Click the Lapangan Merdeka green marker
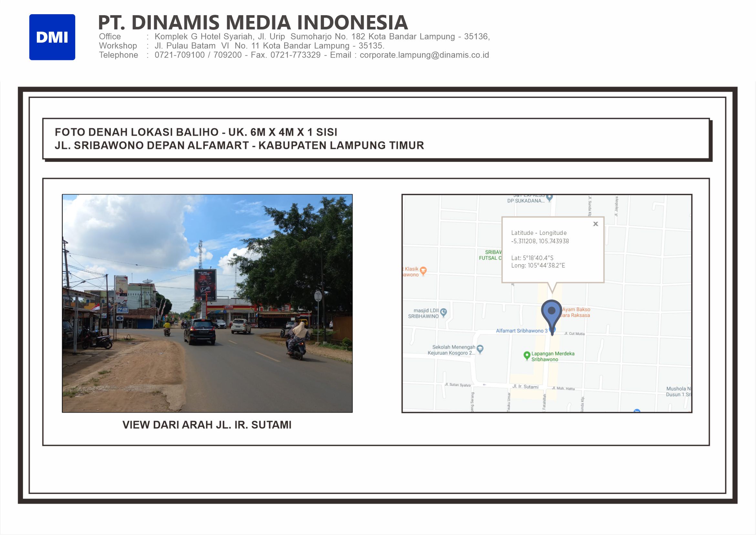 pos(526,355)
